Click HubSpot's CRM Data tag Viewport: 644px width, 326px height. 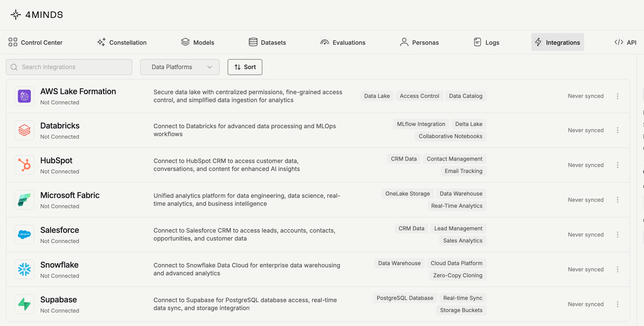tap(404, 159)
